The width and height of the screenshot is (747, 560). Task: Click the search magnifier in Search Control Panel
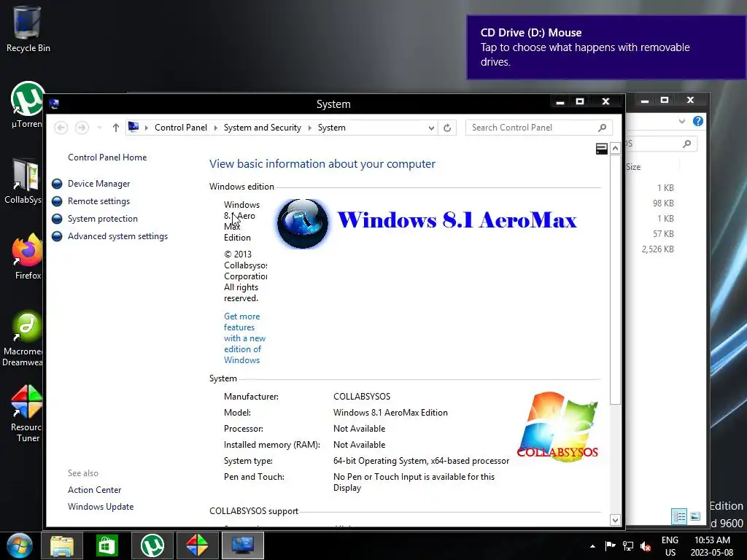[602, 128]
